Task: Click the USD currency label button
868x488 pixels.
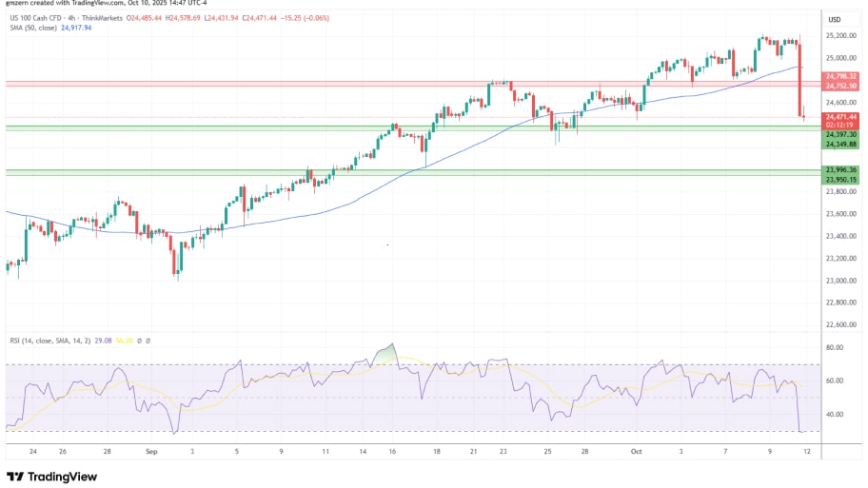Action: (x=835, y=19)
